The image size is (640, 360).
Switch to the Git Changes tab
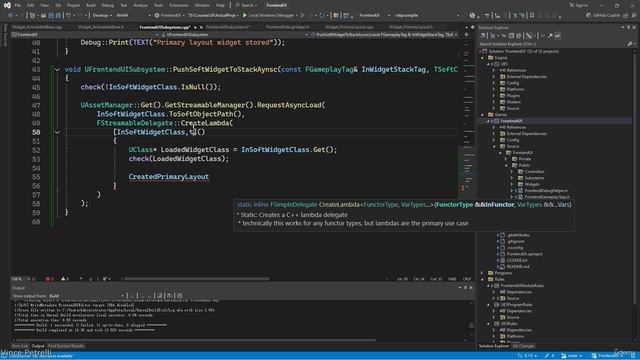point(524,346)
